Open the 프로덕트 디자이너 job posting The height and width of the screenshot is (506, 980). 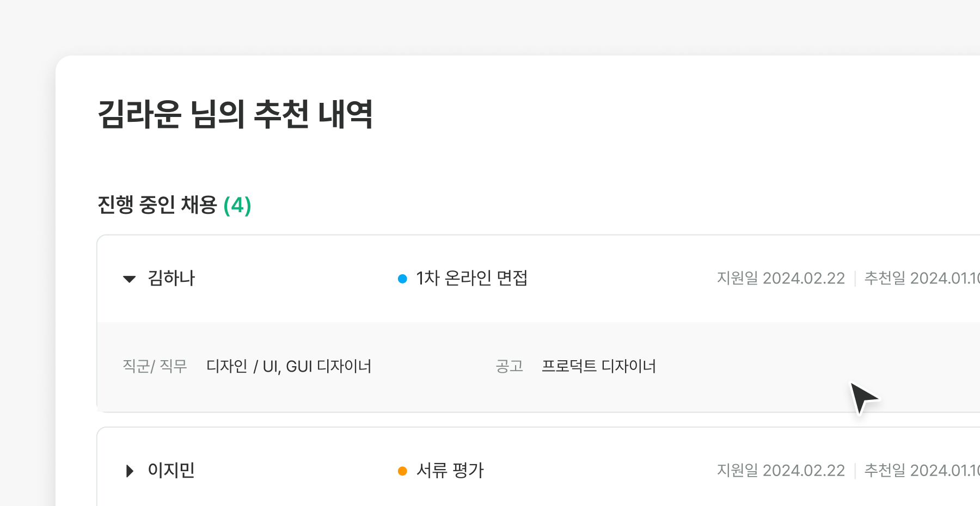pos(599,366)
